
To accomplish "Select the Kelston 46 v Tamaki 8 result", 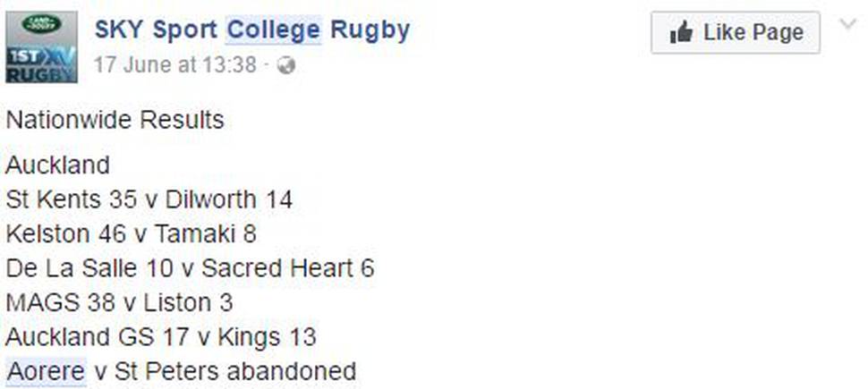I will [x=132, y=234].
